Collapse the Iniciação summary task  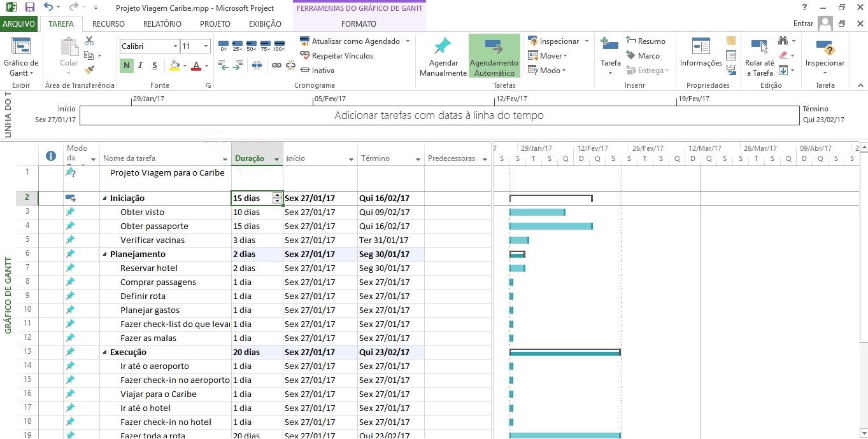click(105, 199)
